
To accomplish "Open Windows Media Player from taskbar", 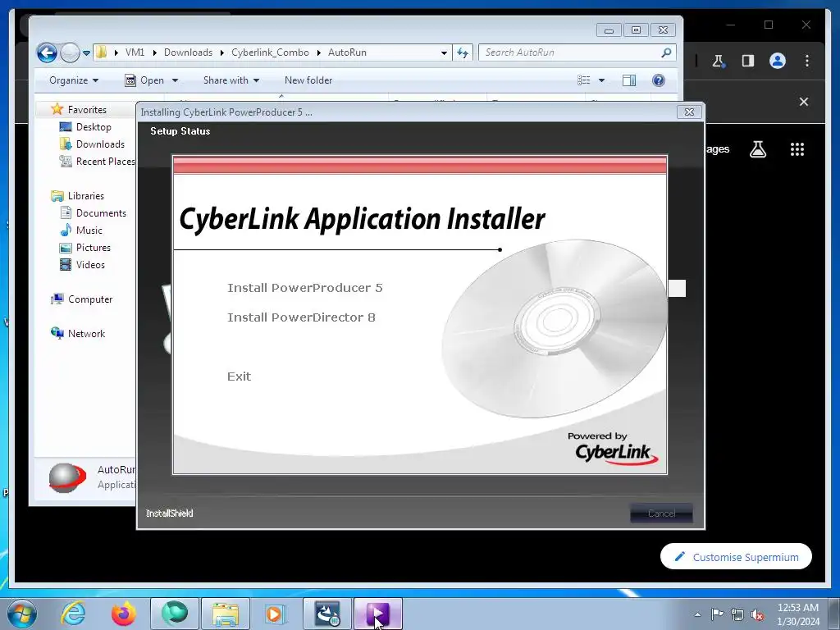I will (276, 614).
